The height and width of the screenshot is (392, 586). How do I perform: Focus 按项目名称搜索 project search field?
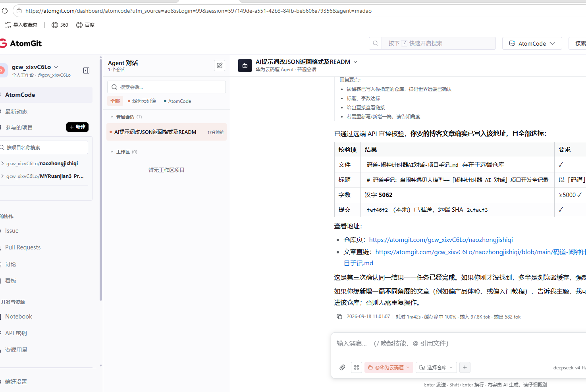coord(44,147)
